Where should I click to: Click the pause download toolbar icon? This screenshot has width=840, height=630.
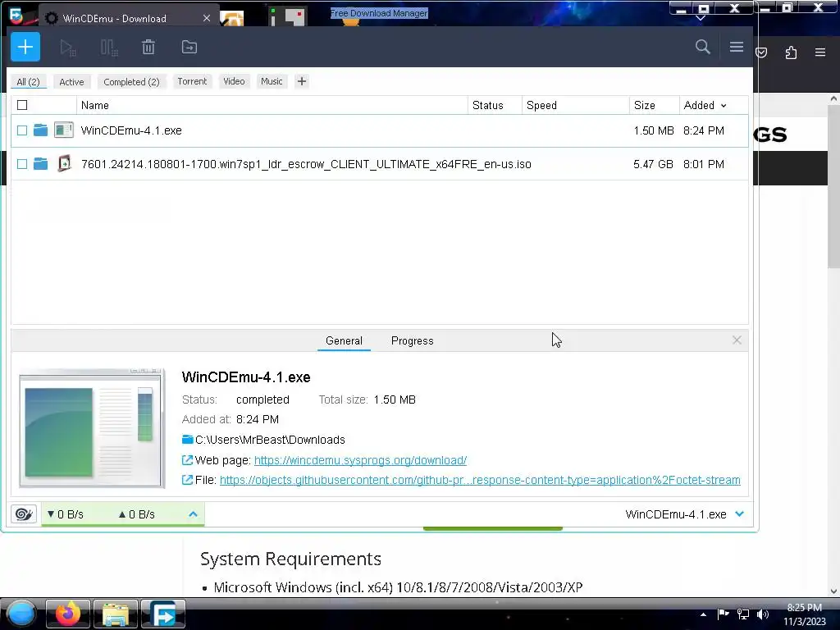coord(109,48)
